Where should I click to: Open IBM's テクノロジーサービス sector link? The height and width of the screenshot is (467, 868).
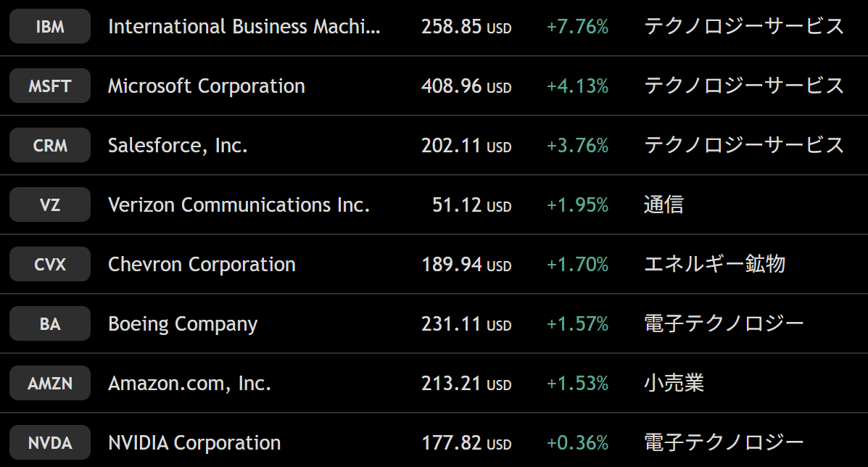click(x=744, y=27)
